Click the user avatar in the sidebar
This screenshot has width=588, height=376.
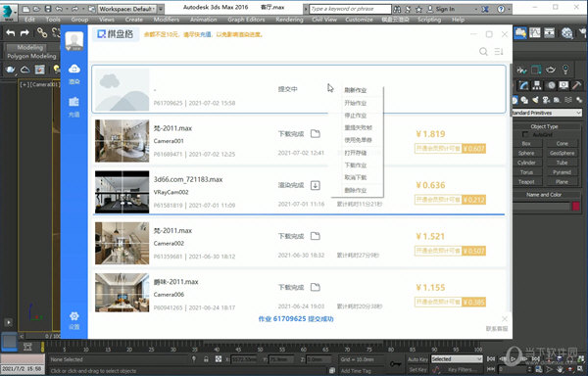74,41
